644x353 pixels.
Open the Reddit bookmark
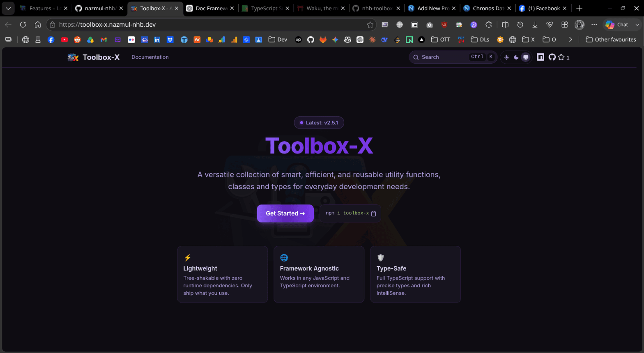point(77,40)
